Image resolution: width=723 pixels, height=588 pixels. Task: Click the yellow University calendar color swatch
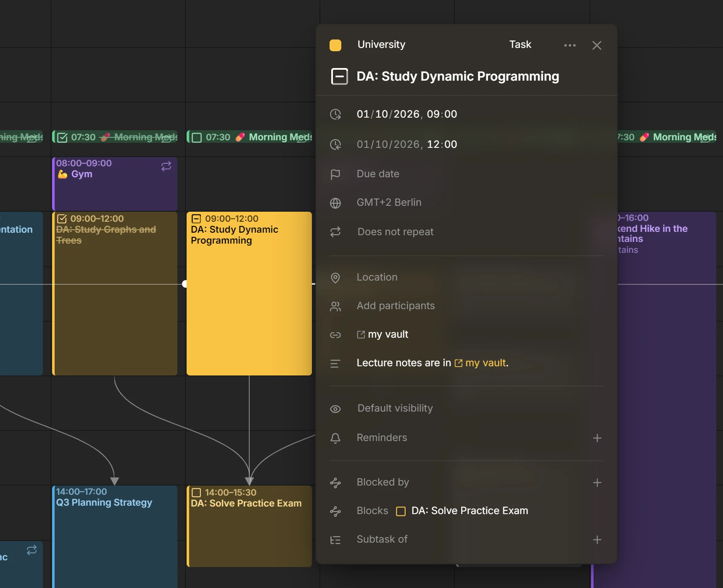click(x=335, y=45)
